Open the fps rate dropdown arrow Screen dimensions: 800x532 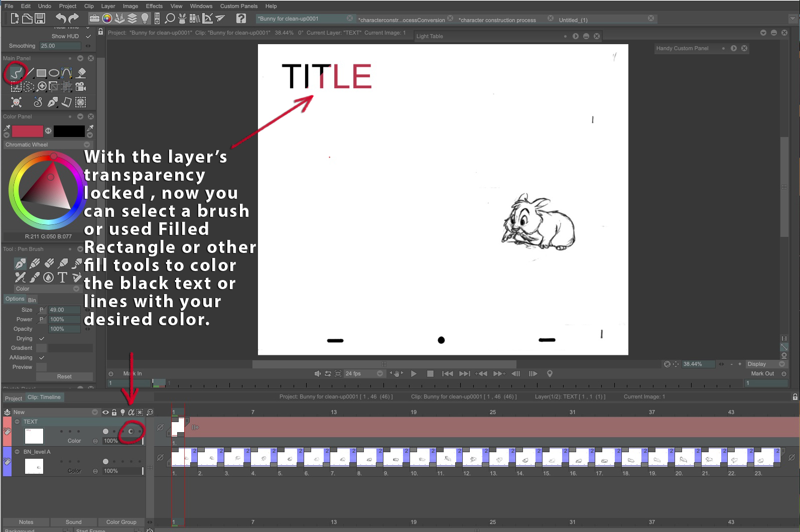pos(380,373)
